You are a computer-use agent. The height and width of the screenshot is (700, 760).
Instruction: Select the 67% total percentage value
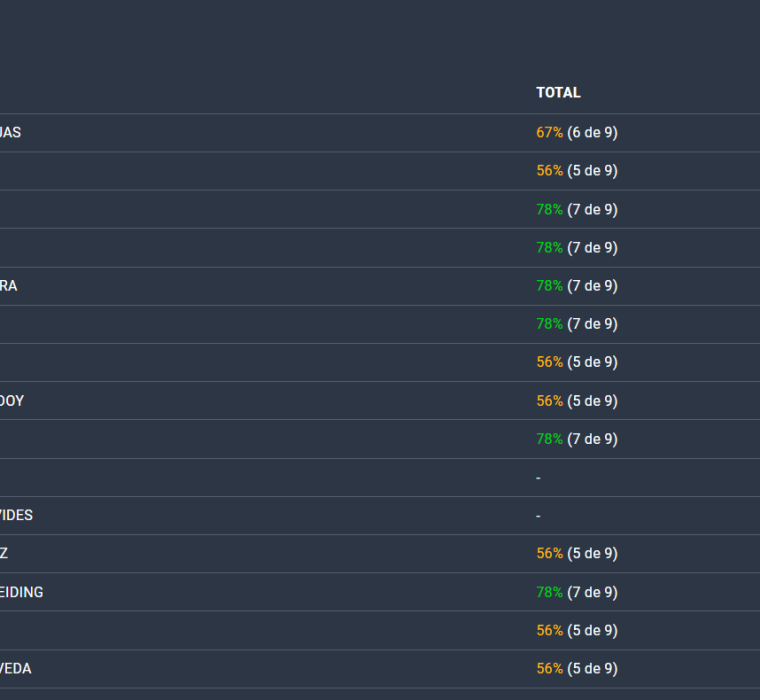(x=549, y=132)
